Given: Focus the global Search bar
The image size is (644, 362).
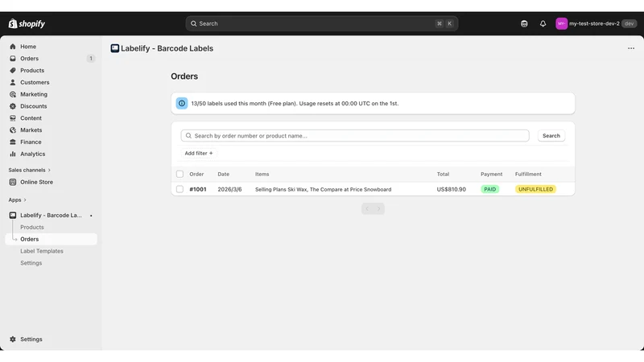Looking at the screenshot, I should [x=321, y=24].
